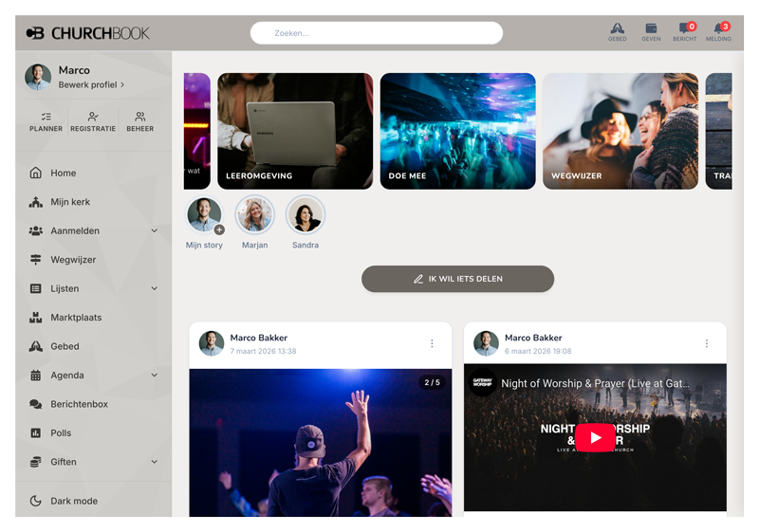759x532 pixels.
Task: Open the Registratie shortcut
Action: (93, 121)
